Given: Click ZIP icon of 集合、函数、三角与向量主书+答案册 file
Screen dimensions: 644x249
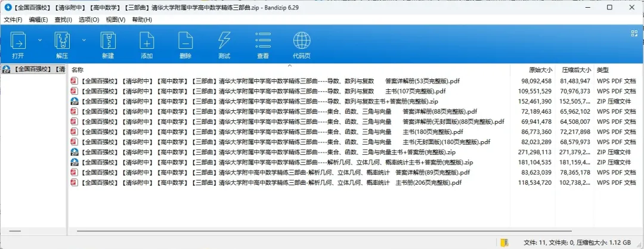Looking at the screenshot, I should click(x=75, y=152).
